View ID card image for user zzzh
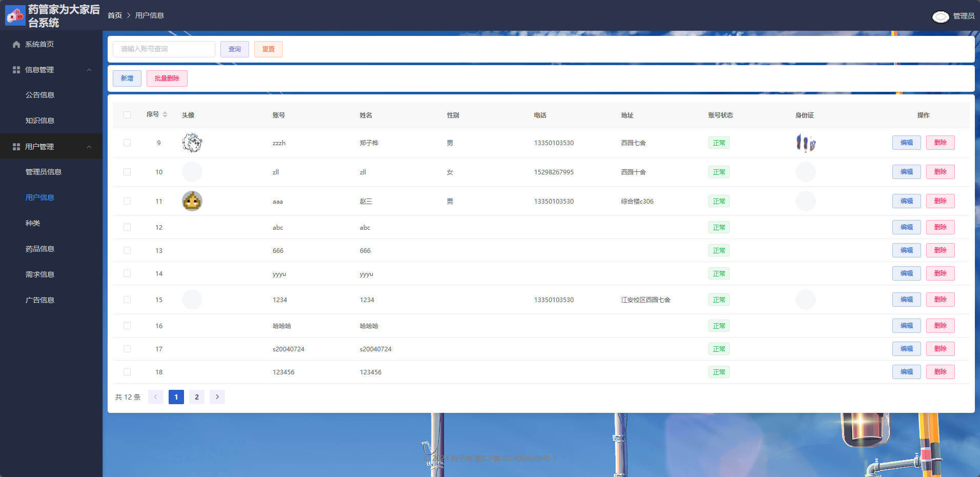The height and width of the screenshot is (477, 980). click(x=805, y=143)
